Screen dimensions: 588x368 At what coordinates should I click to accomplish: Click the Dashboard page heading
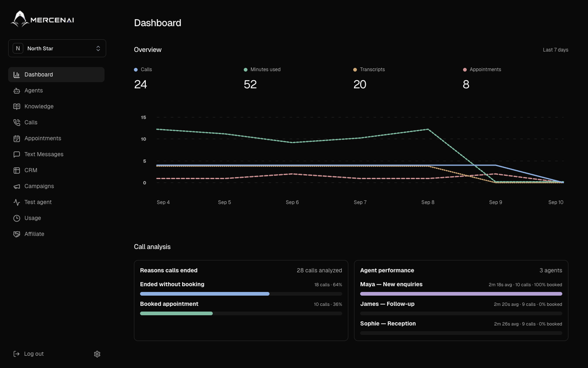[158, 23]
